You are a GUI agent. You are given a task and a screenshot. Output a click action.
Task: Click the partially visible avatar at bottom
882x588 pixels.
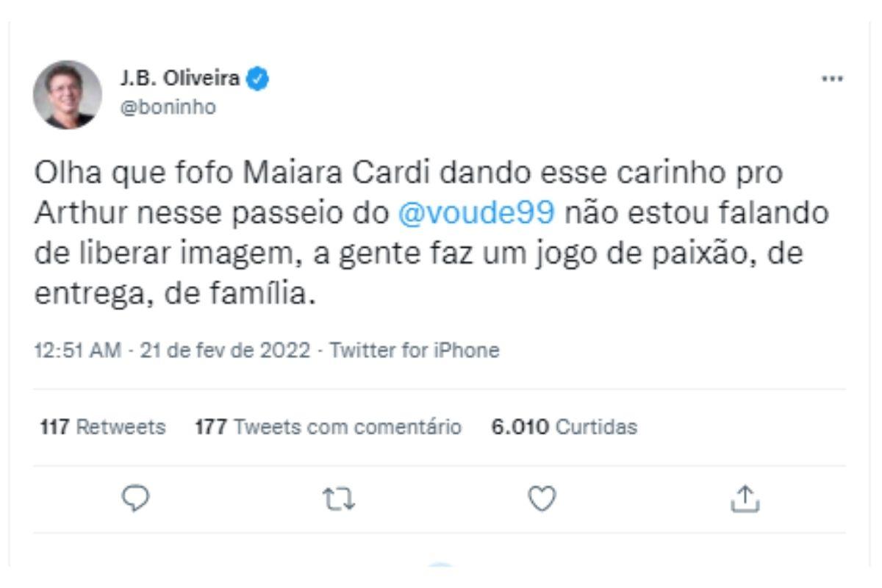(441, 566)
